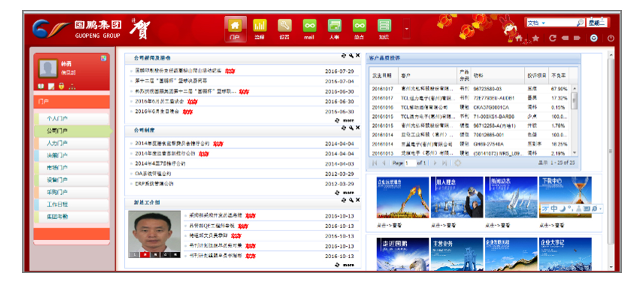Click the refresh icon in the table pager
The height and width of the screenshot is (283, 644).
click(457, 163)
